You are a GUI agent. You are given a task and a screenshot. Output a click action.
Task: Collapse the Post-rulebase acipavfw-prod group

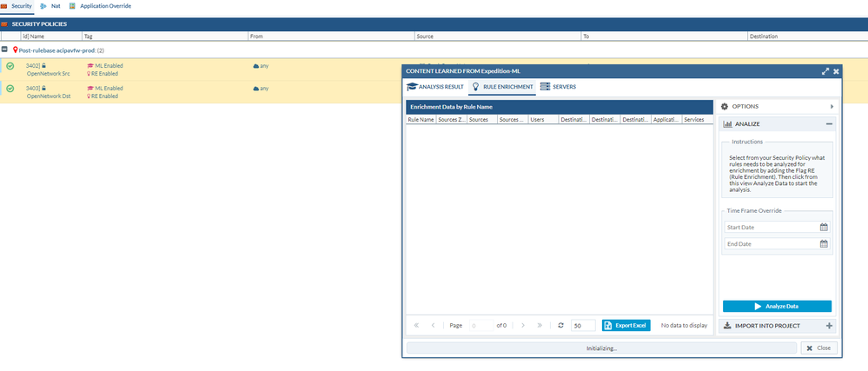pyautogui.click(x=4, y=50)
